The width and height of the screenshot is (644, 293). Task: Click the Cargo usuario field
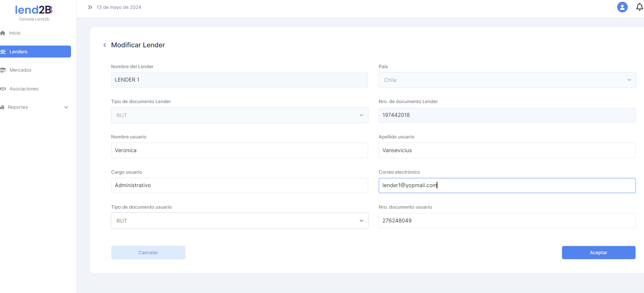[240, 186]
